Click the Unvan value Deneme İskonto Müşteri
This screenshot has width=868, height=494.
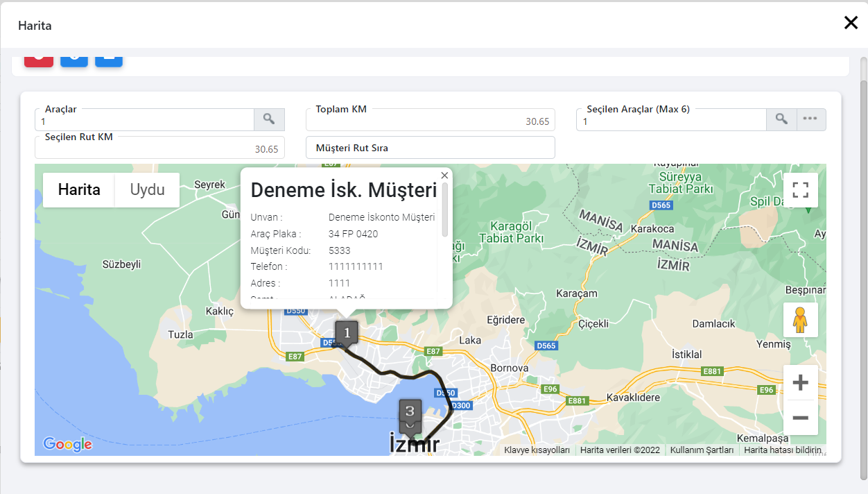point(382,217)
